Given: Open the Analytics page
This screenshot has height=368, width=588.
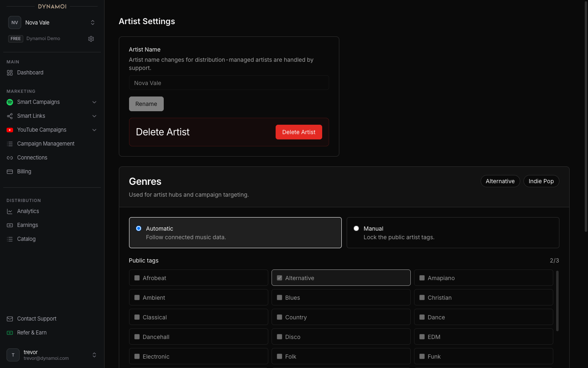Looking at the screenshot, I should tap(52, 211).
